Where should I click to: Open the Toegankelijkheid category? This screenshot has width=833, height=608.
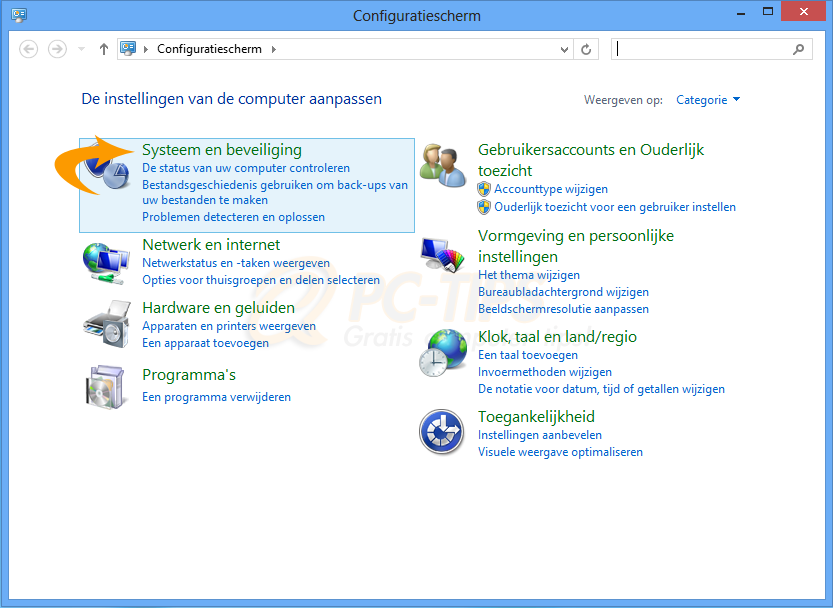536,417
